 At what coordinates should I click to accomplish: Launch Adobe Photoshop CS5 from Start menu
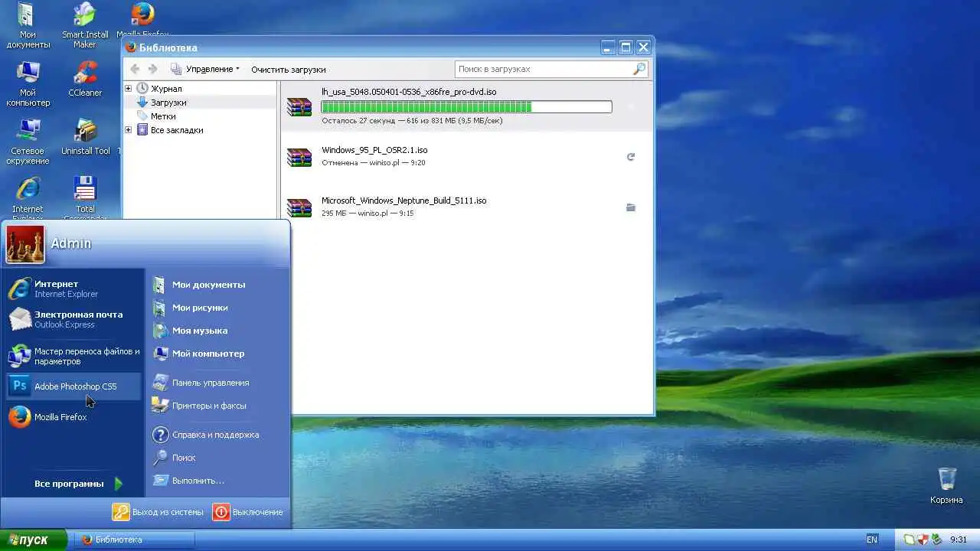pos(73,386)
